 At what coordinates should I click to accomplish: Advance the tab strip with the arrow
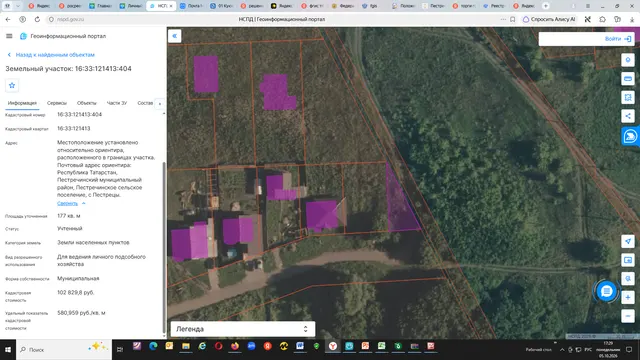160,104
